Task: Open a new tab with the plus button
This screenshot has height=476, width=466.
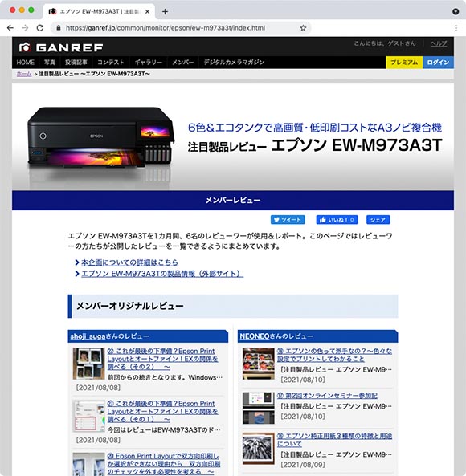Action: (x=165, y=11)
